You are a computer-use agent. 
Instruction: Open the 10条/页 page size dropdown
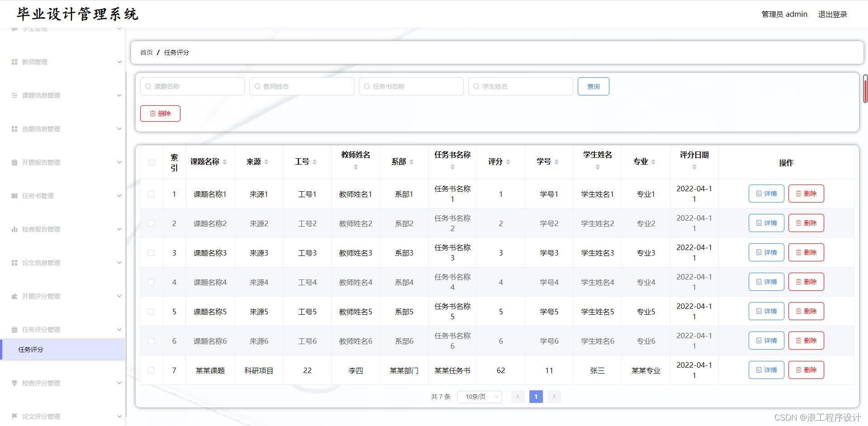pyautogui.click(x=480, y=397)
